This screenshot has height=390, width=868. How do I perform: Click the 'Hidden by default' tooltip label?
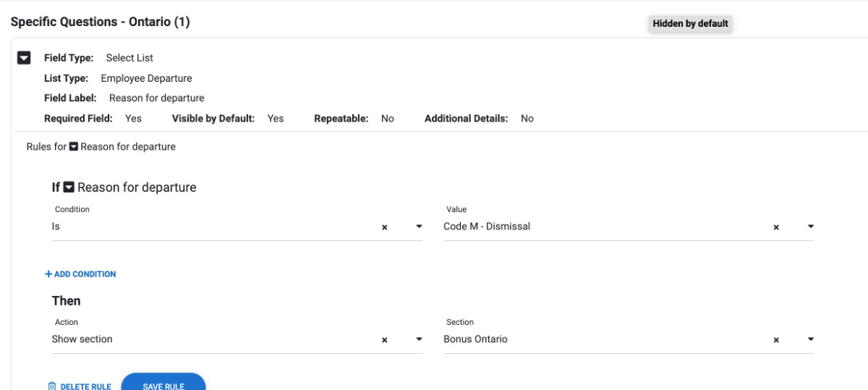690,24
